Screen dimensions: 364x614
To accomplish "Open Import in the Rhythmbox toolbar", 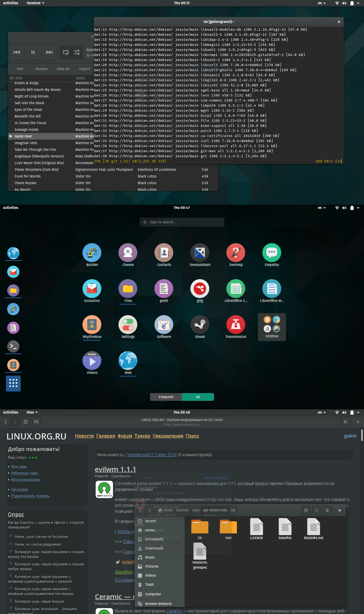I will click(x=84, y=69).
